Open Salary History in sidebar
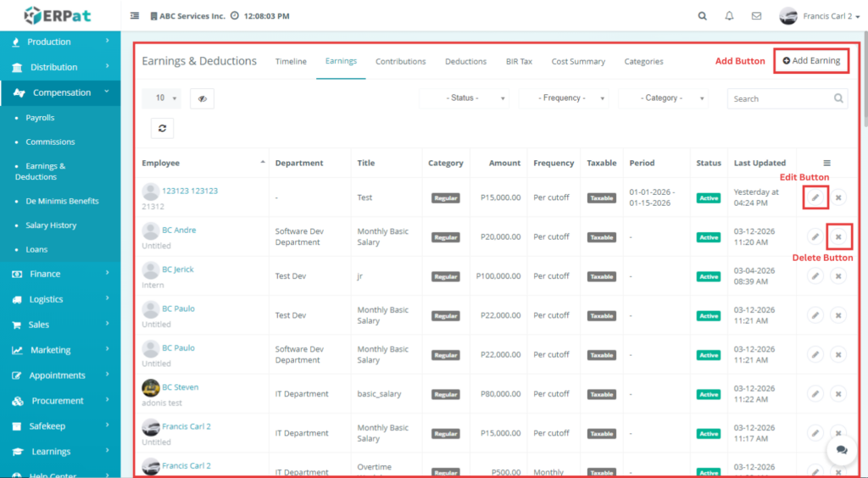 click(x=51, y=225)
